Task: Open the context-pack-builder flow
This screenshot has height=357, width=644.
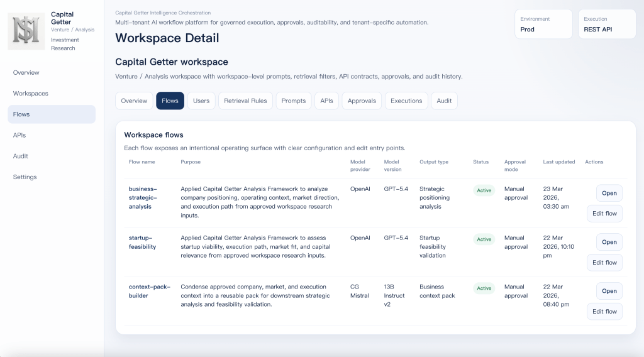Action: [609, 291]
